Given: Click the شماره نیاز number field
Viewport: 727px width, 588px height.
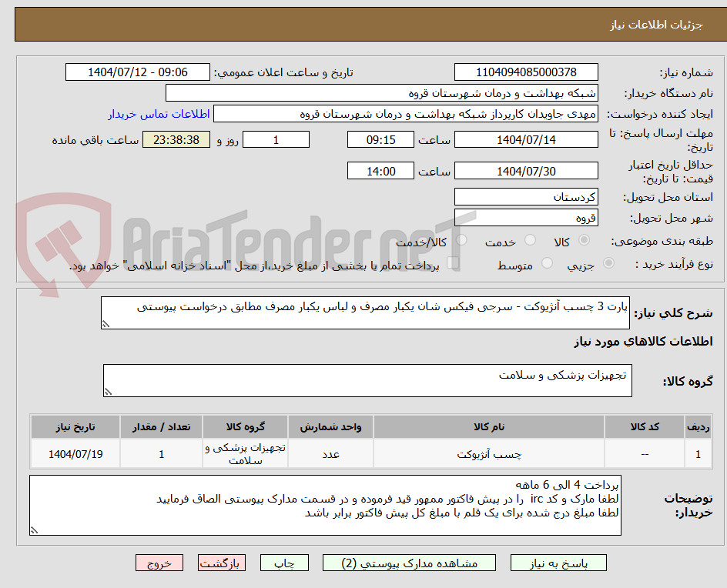Looking at the screenshot, I should tap(526, 72).
